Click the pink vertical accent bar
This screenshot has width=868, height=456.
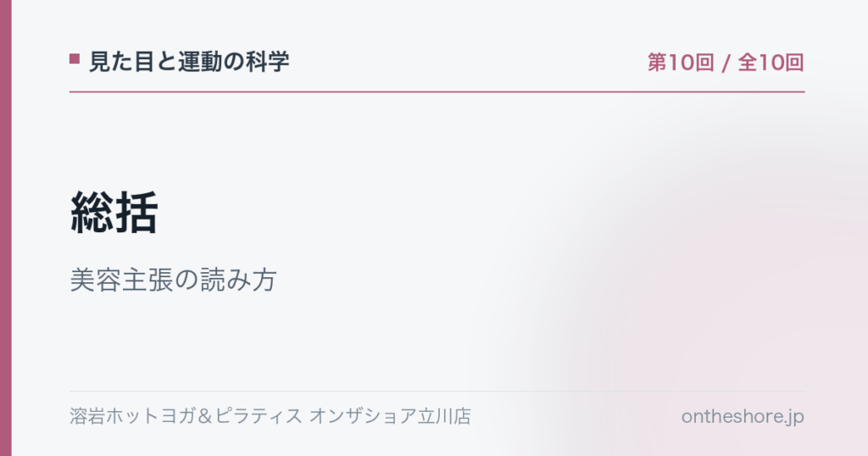pos(6,228)
